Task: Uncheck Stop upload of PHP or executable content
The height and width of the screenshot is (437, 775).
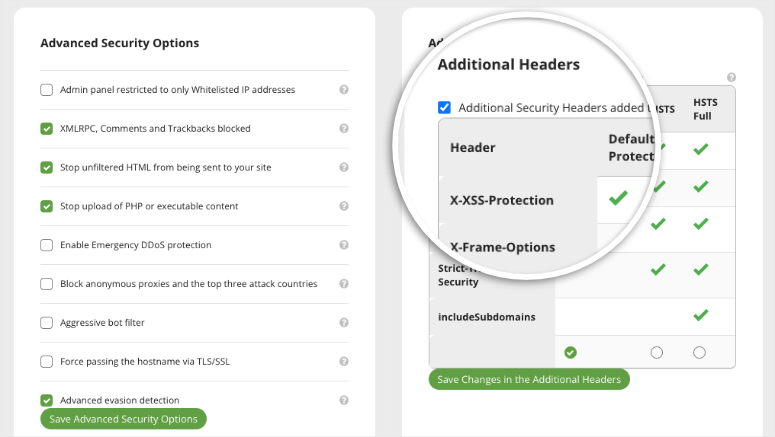Action: 46,206
